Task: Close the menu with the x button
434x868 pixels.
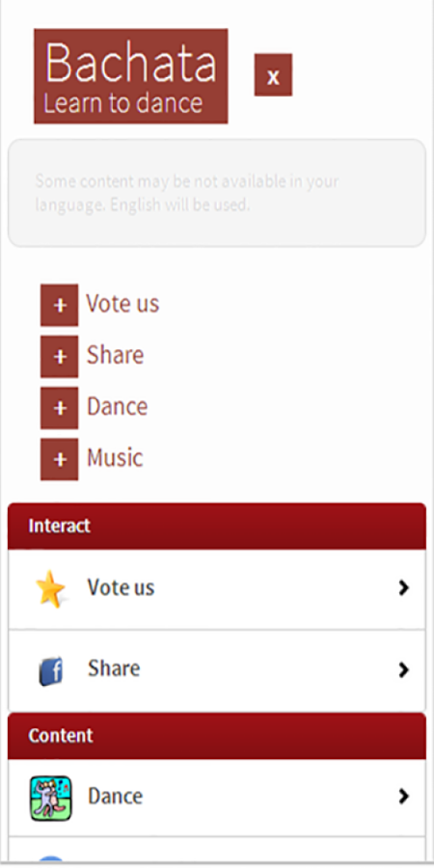Action: point(273,74)
